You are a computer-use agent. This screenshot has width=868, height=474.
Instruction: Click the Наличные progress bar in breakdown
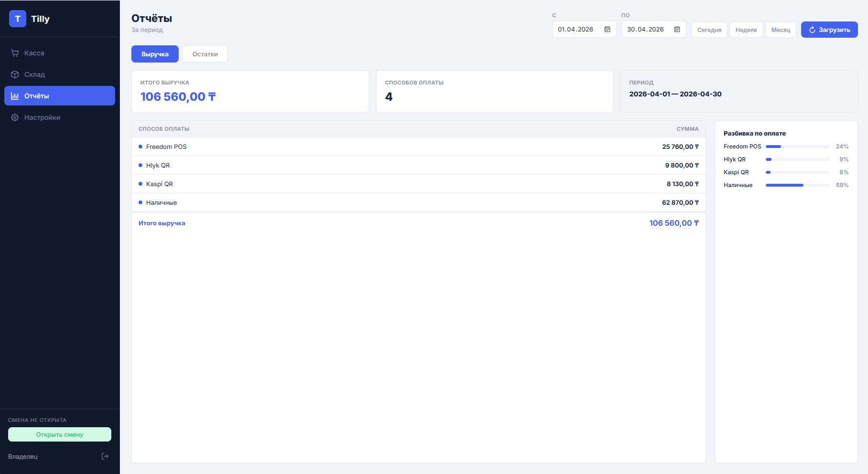(x=797, y=185)
